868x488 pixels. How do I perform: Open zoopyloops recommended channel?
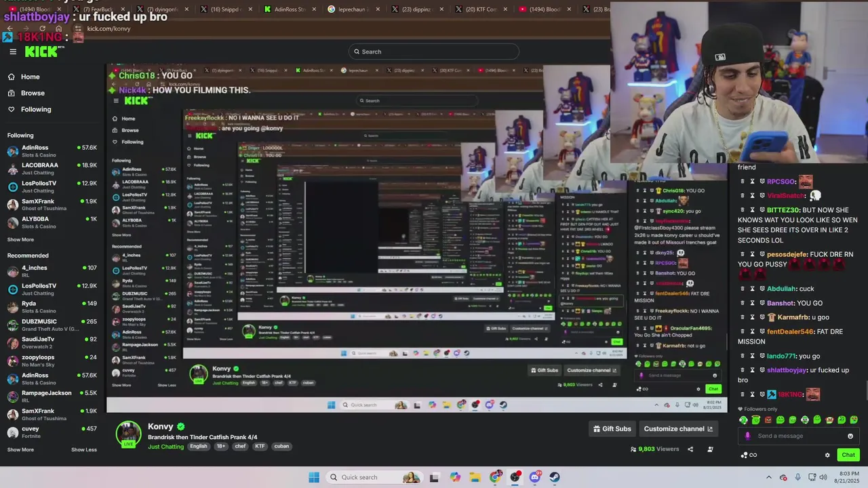[x=52, y=361]
